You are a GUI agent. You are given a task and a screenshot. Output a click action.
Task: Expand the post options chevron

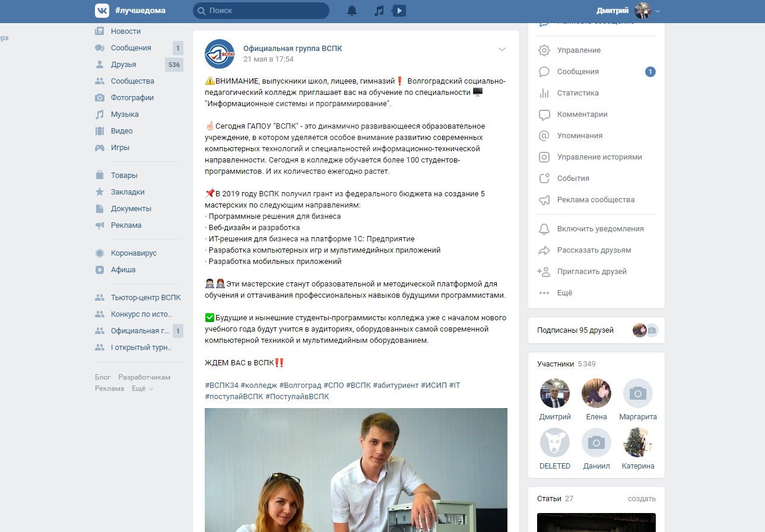click(502, 49)
